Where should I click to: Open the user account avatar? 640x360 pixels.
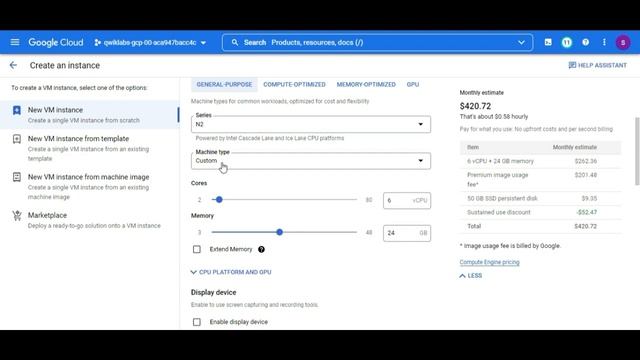pyautogui.click(x=623, y=42)
